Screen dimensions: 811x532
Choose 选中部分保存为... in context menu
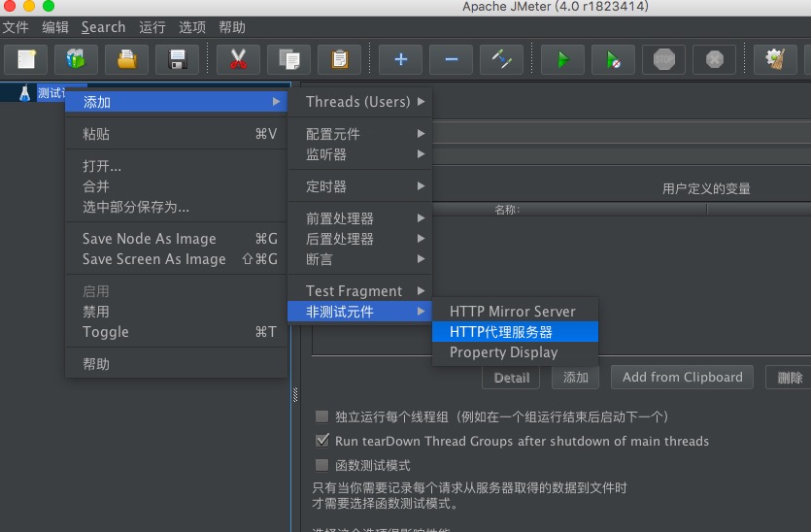coord(177,207)
